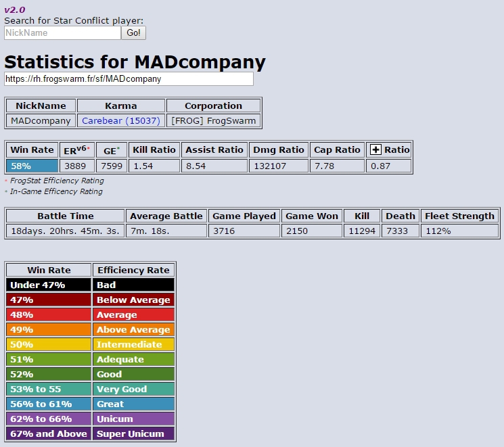The image size is (504, 447).
Task: Click the Dmg Ratio header
Action: (279, 149)
